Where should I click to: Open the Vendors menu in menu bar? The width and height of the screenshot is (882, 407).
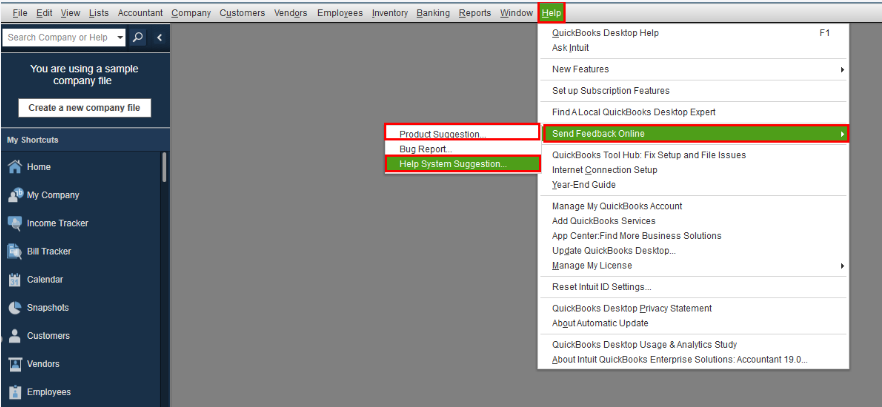coord(291,12)
